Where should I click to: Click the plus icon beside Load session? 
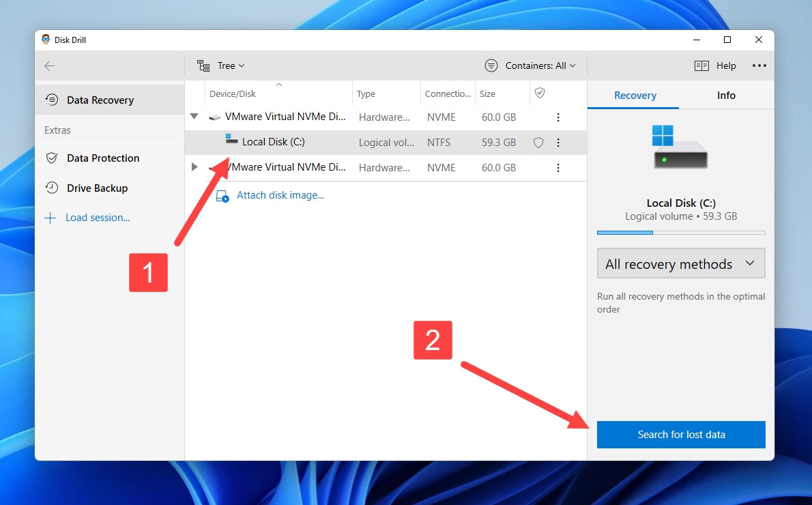[50, 218]
